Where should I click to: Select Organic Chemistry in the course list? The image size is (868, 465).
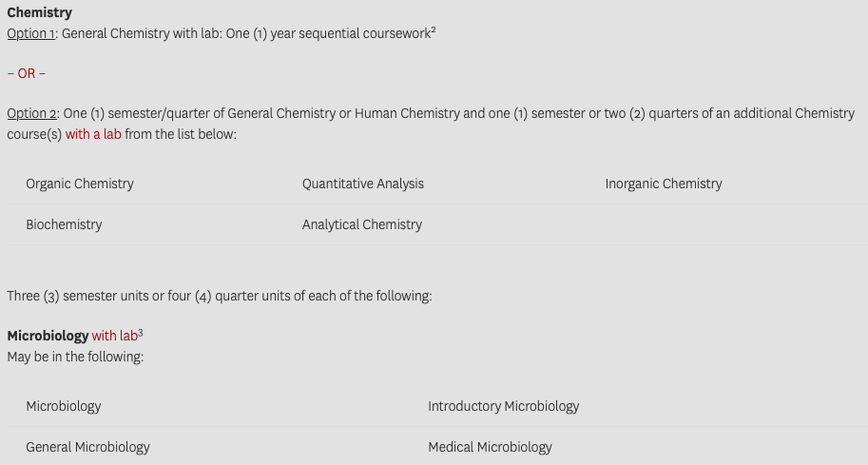80,184
